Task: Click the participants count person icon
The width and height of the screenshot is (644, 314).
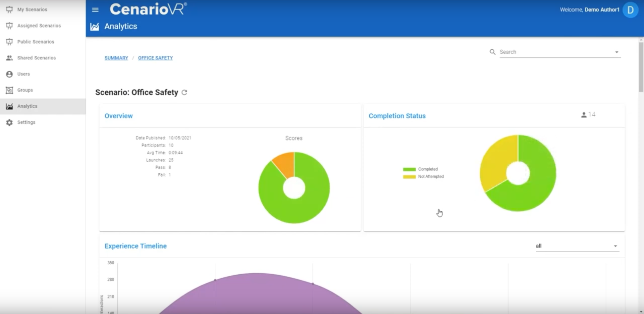Action: point(584,115)
